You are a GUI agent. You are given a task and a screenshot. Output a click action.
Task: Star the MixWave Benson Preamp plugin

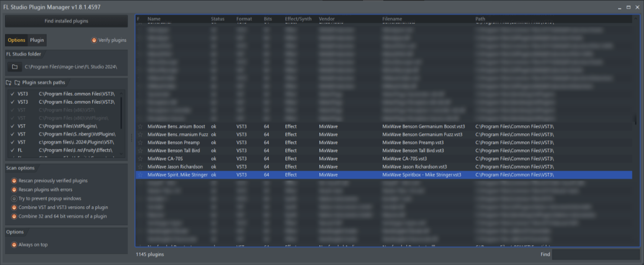(x=140, y=143)
